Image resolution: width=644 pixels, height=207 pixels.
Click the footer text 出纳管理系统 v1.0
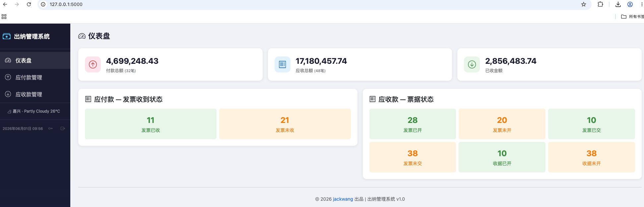386,199
